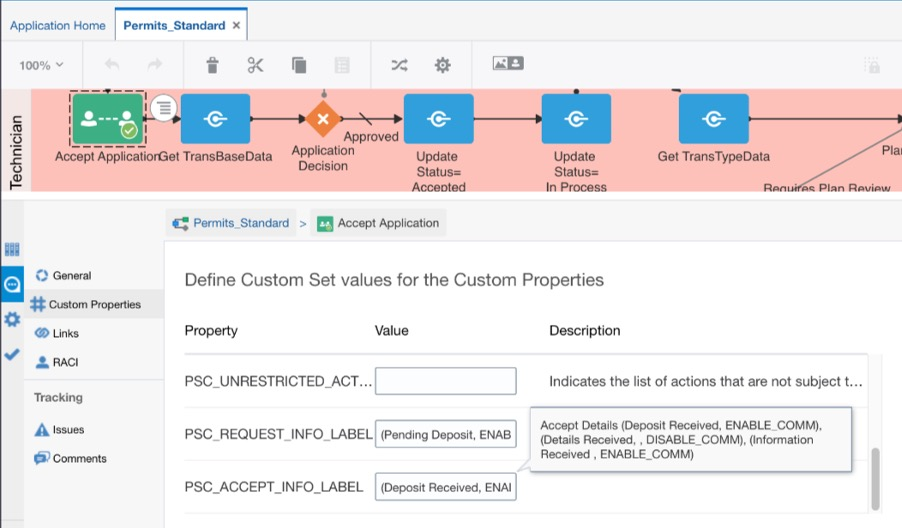Select the Application Decision gateway diamond

pos(322,120)
